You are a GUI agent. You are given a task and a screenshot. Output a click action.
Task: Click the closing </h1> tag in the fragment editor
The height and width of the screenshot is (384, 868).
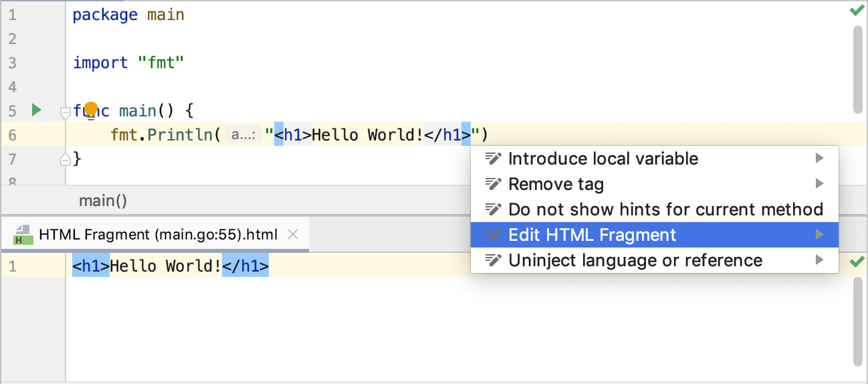tap(245, 266)
